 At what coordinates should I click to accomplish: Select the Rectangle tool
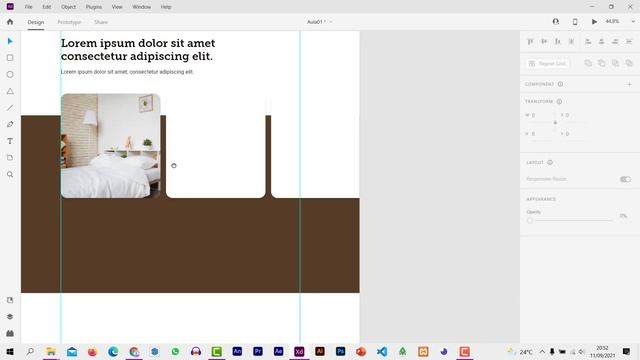(x=10, y=58)
